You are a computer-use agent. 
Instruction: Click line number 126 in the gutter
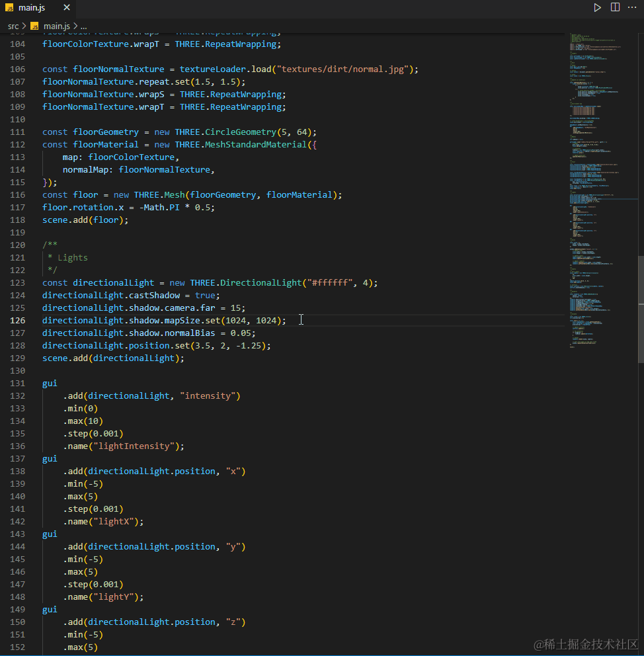18,321
